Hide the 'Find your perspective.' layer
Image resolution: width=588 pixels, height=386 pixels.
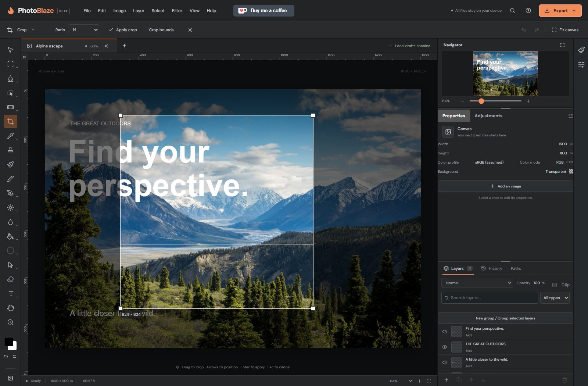[x=444, y=332]
